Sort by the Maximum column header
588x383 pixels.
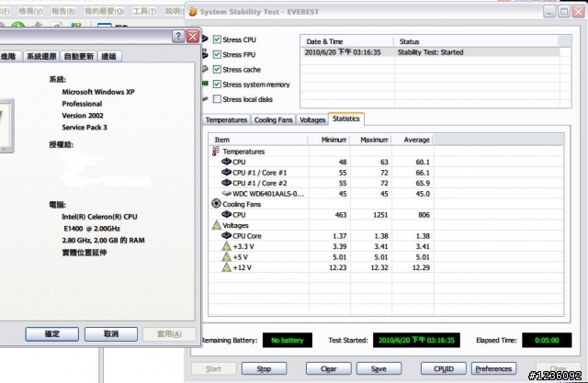tap(370, 140)
